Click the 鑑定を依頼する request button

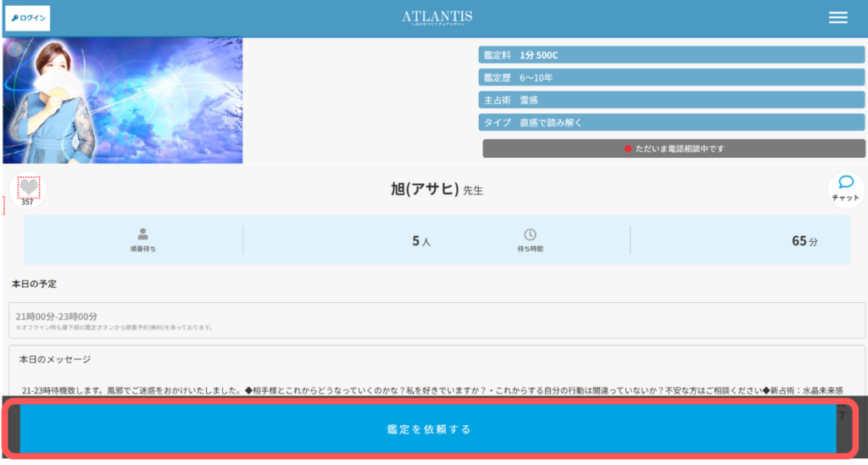pyautogui.click(x=428, y=429)
